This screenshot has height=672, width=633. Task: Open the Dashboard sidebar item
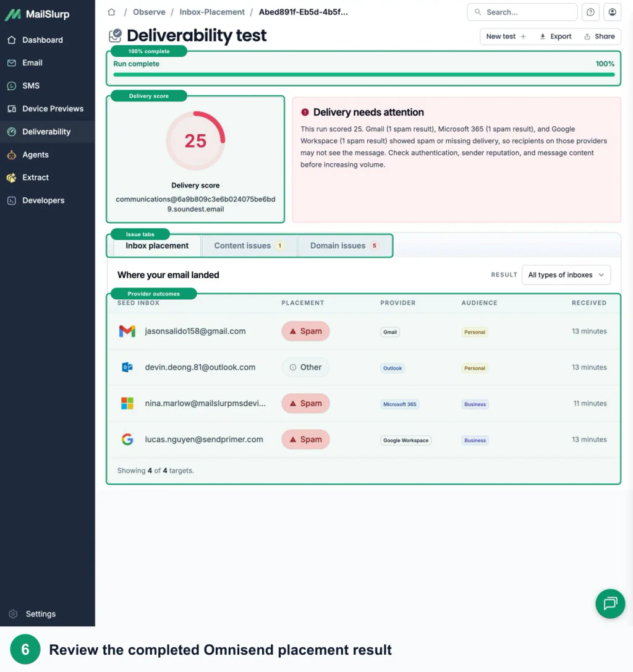click(x=47, y=40)
